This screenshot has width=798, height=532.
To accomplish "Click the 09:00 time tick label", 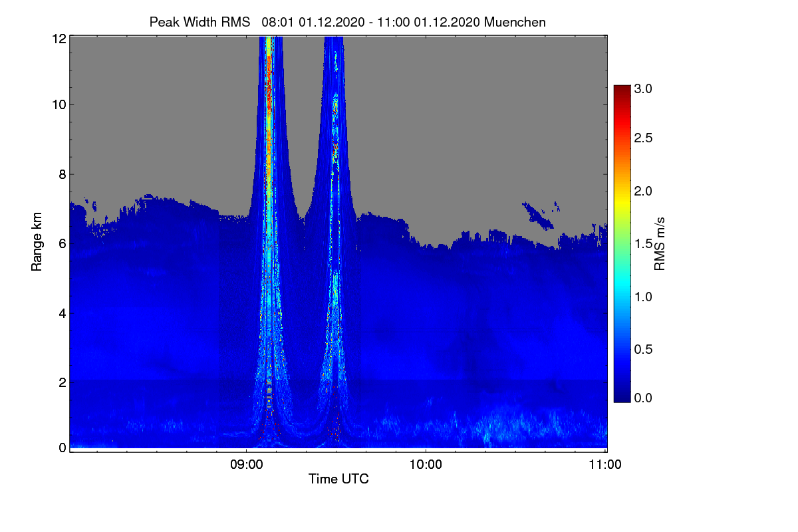I will (x=247, y=465).
